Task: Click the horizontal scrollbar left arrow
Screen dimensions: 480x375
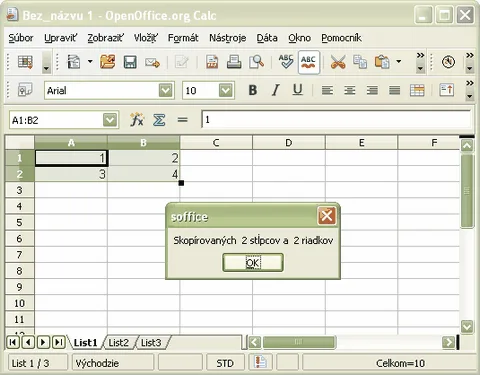Action: (x=255, y=342)
